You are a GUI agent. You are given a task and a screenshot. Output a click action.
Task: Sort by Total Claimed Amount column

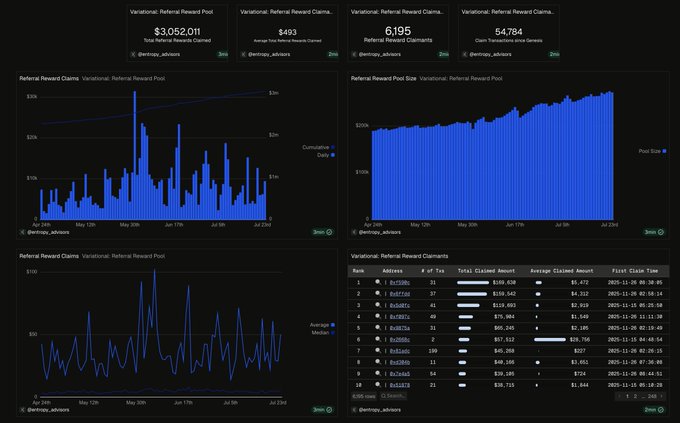click(x=486, y=271)
